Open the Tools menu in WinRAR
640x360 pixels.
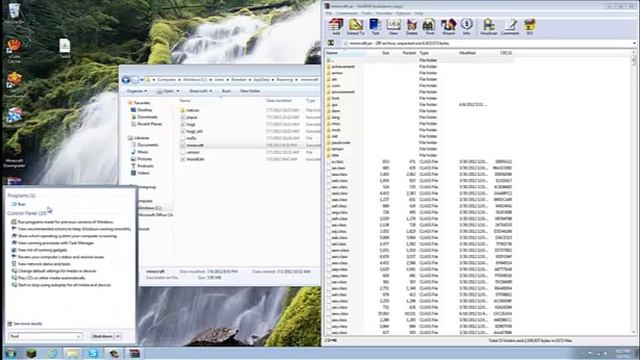coord(367,13)
